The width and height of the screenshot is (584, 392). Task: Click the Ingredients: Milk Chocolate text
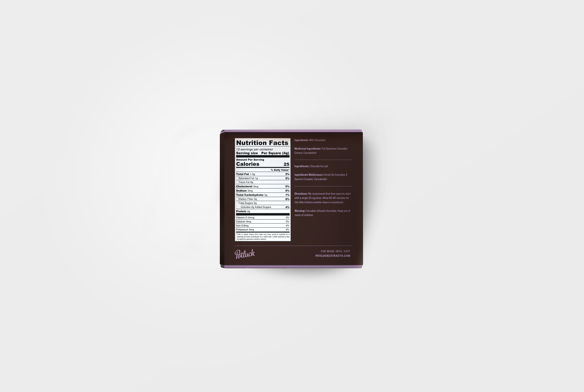310,140
